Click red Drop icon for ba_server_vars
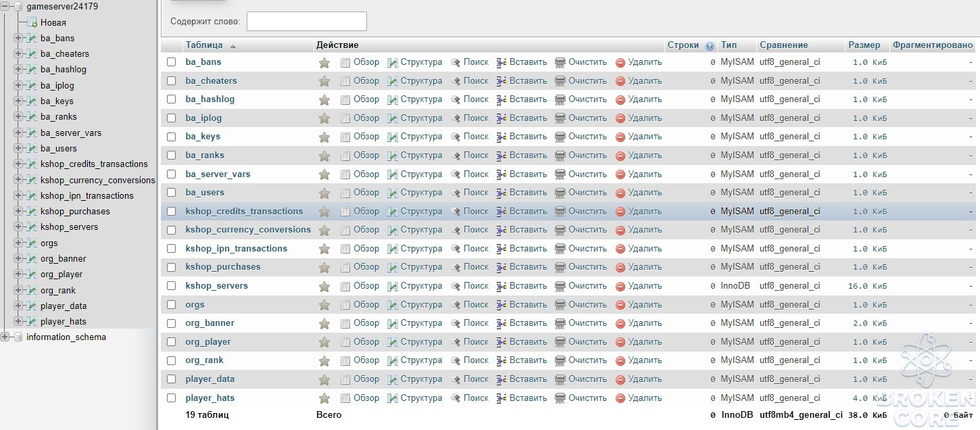 pos(620,174)
